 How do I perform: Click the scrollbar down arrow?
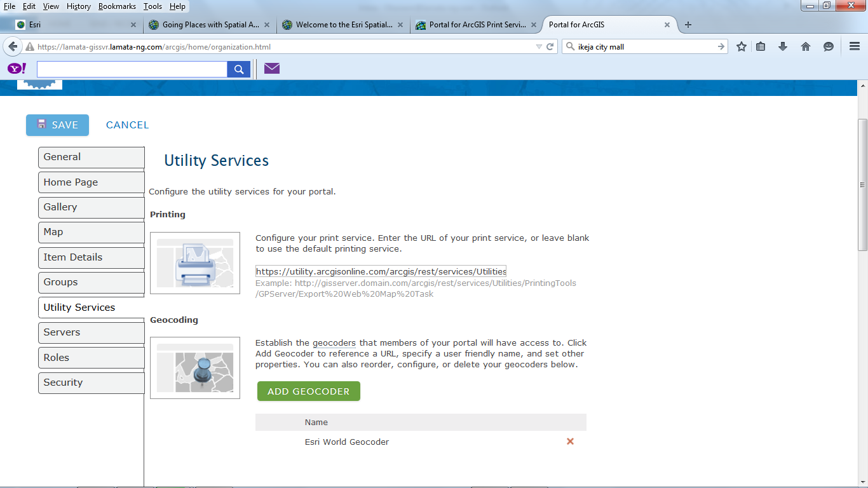tap(862, 481)
